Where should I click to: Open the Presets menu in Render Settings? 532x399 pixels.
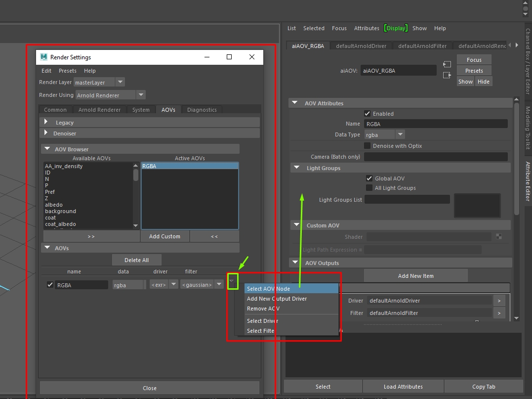68,71
